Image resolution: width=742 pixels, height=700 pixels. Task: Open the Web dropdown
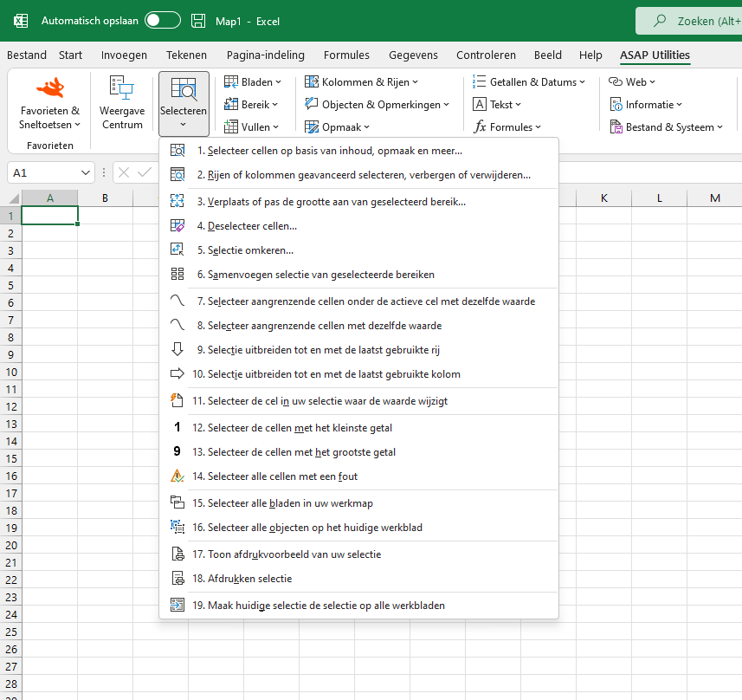pyautogui.click(x=632, y=82)
